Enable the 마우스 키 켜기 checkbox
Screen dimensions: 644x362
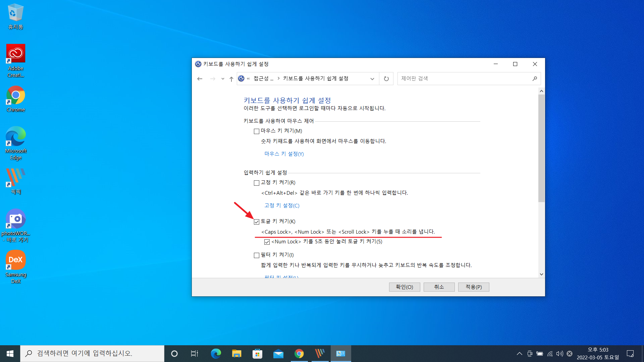tap(257, 131)
